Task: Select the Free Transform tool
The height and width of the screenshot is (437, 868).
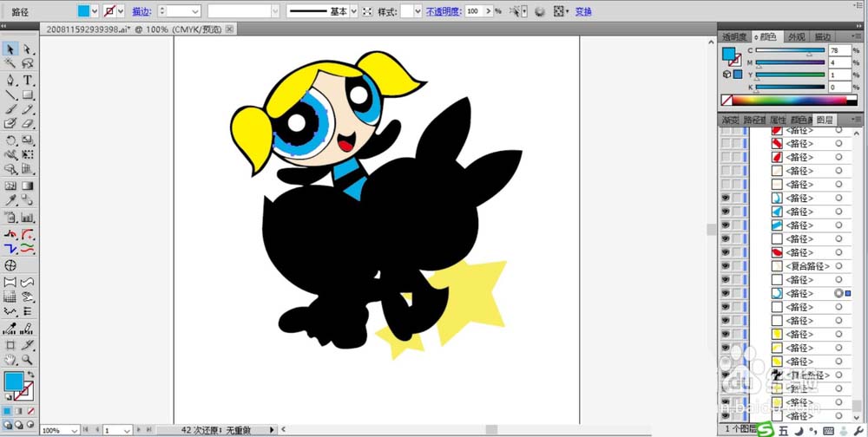Action: [x=27, y=154]
